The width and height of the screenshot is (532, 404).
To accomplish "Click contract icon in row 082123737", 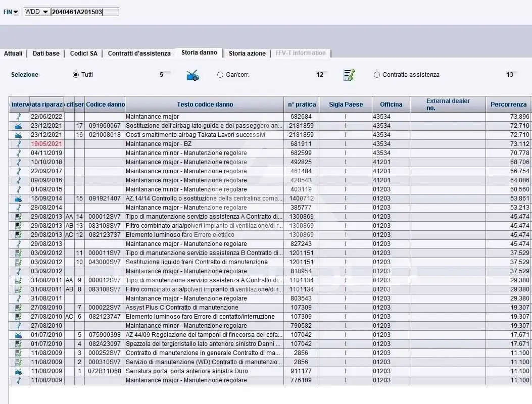I will point(19,235).
